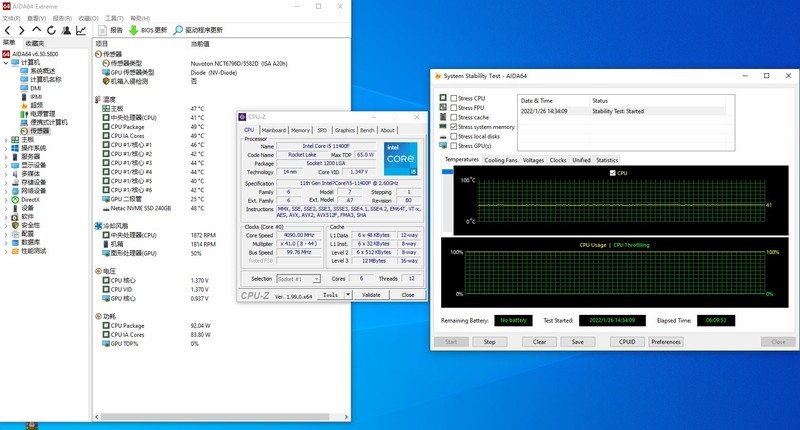
Task: Open the report document icon in toolbar
Action: (x=101, y=31)
